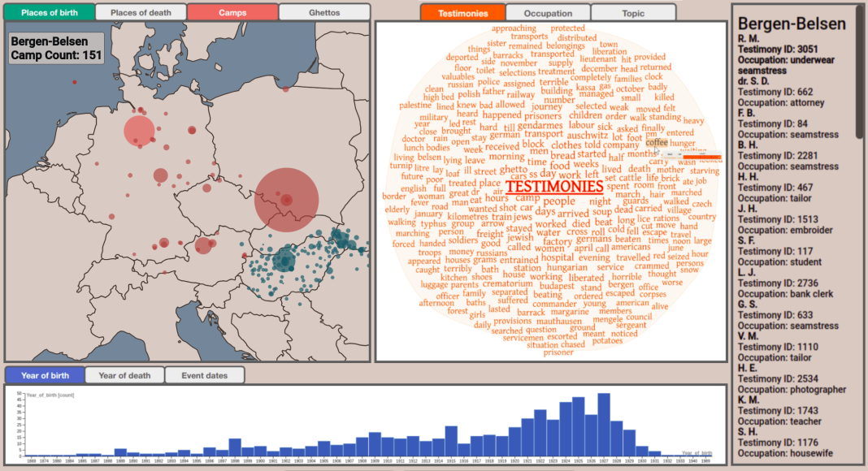Click the histogram bar for year 1915
The width and height of the screenshot is (868, 471).
pyautogui.click(x=451, y=441)
